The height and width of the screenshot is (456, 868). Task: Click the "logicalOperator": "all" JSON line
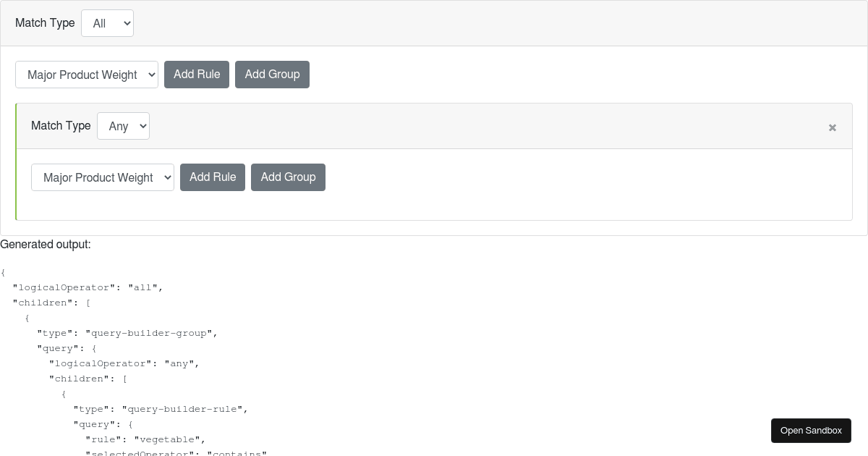coord(88,287)
